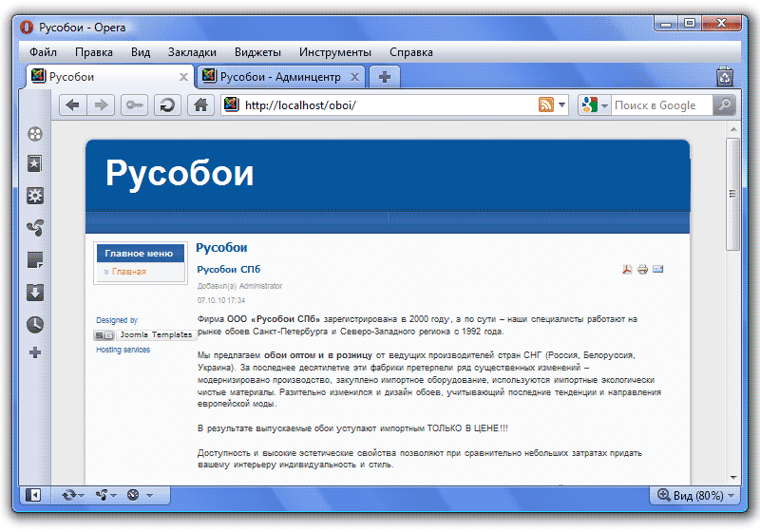Click the PDF export icon in the article
760x532 pixels.
click(x=627, y=270)
